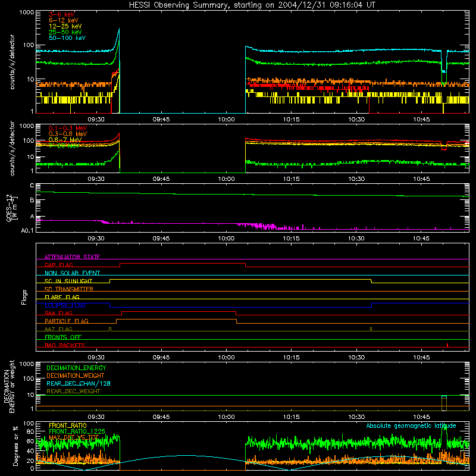The width and height of the screenshot is (476, 476).
Task: Click the REAR_DEC_CHAN/128 legend label
Action: click(79, 383)
